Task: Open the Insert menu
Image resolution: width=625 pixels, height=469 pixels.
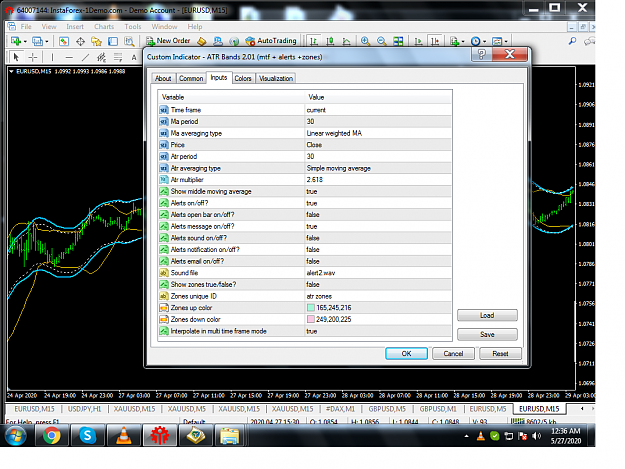Action: point(75,27)
